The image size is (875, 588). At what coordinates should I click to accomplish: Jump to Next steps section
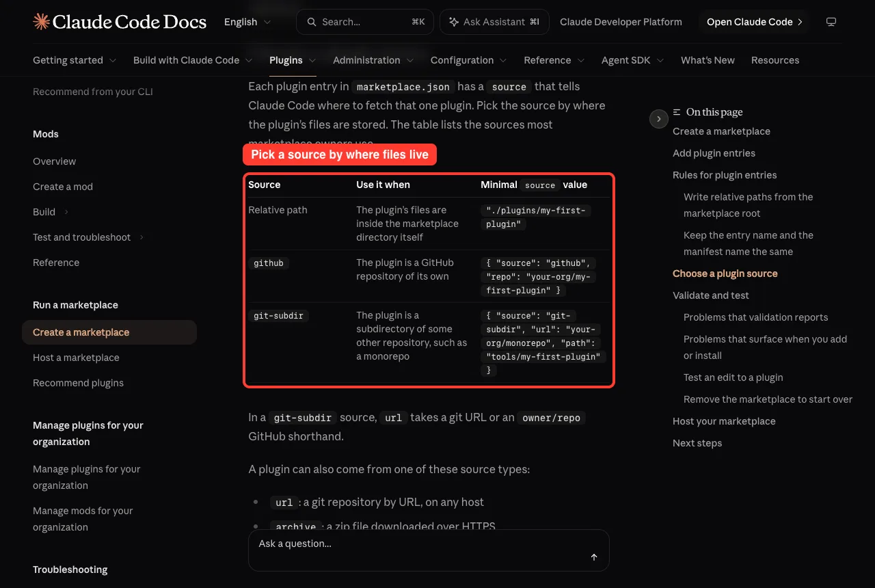click(x=697, y=443)
